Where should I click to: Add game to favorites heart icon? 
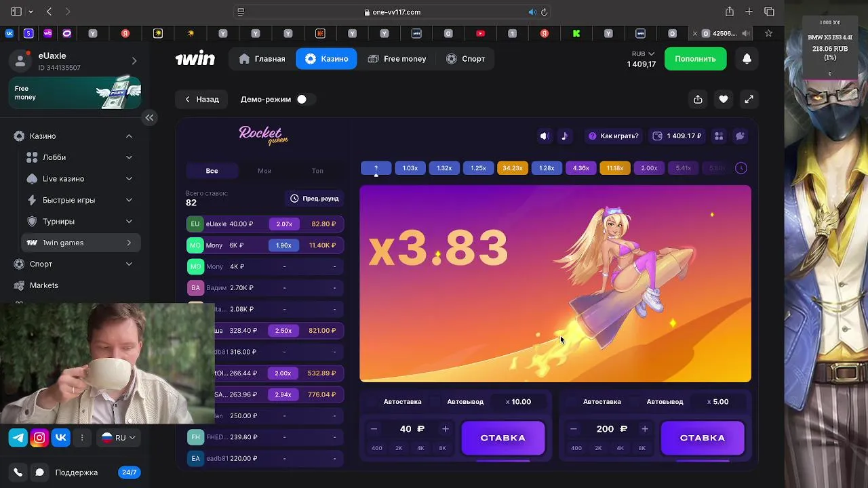click(x=724, y=100)
